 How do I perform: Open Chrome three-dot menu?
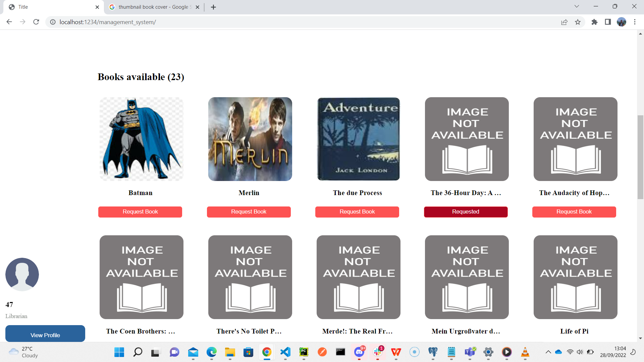tap(635, 22)
